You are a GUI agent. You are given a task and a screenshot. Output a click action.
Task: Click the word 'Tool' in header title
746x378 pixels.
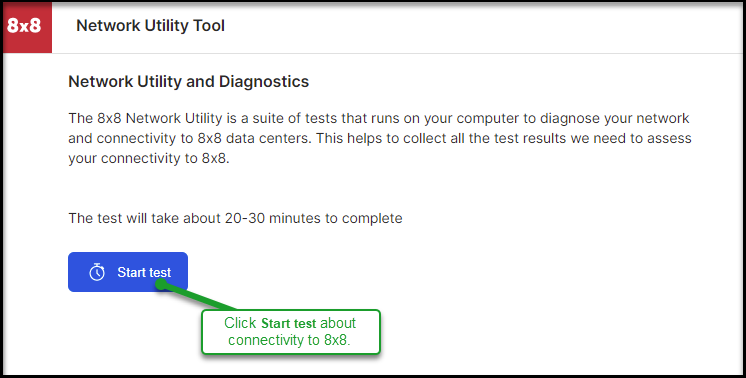pyautogui.click(x=209, y=26)
